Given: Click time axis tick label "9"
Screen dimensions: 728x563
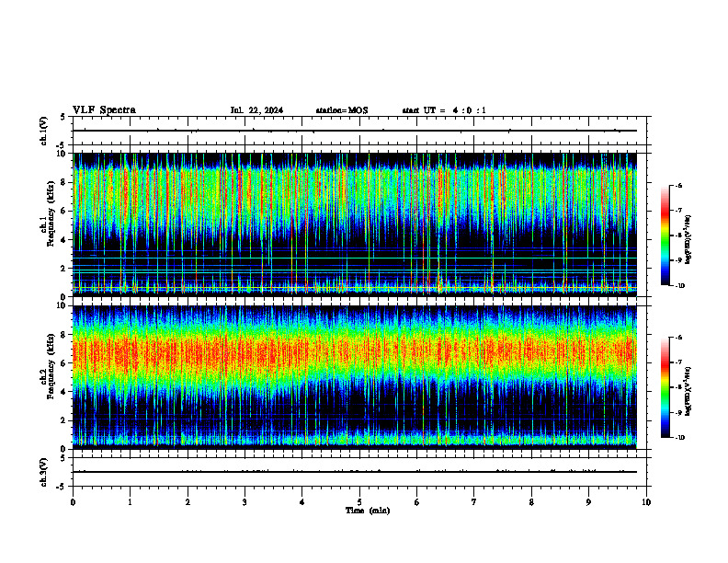Looking at the screenshot, I should pyautogui.click(x=588, y=502).
